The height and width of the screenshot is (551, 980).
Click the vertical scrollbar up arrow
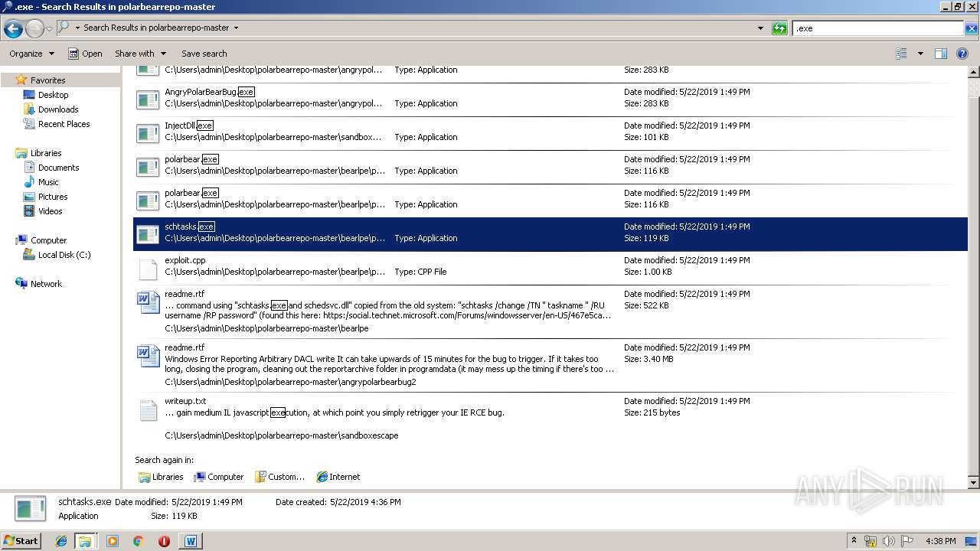(973, 73)
